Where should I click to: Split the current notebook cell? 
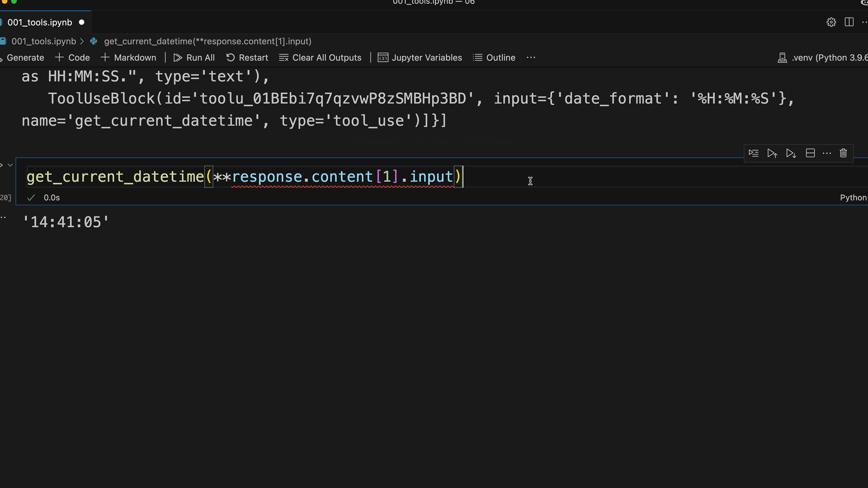tap(810, 153)
